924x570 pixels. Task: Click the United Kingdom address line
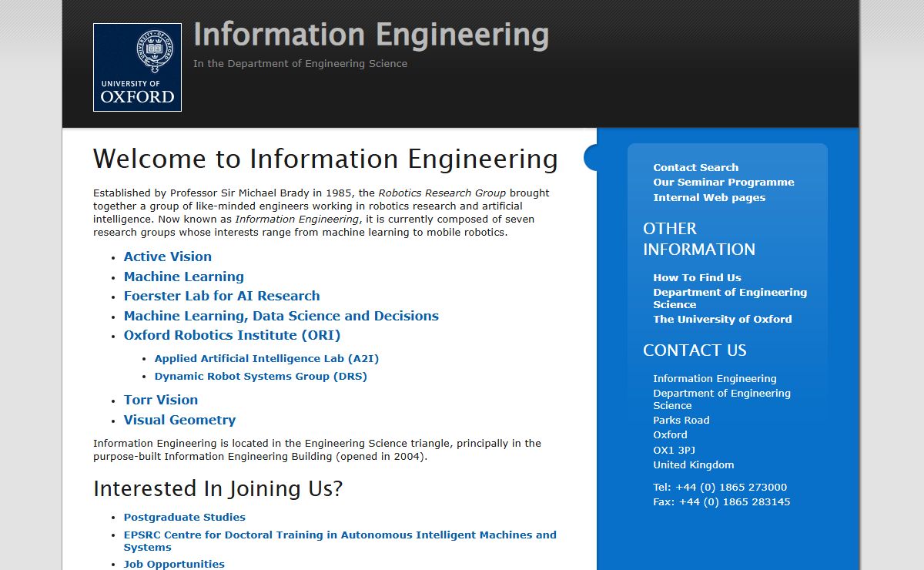point(694,464)
